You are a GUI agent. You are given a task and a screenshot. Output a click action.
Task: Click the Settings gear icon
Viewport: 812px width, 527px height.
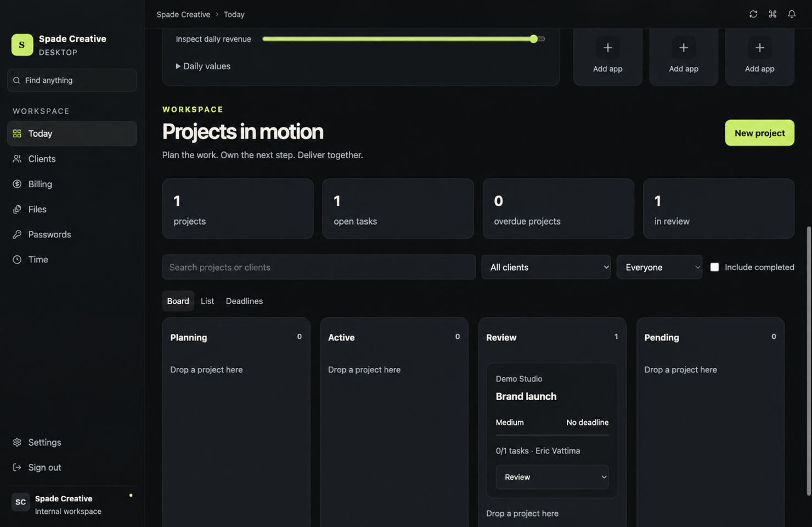pyautogui.click(x=17, y=442)
